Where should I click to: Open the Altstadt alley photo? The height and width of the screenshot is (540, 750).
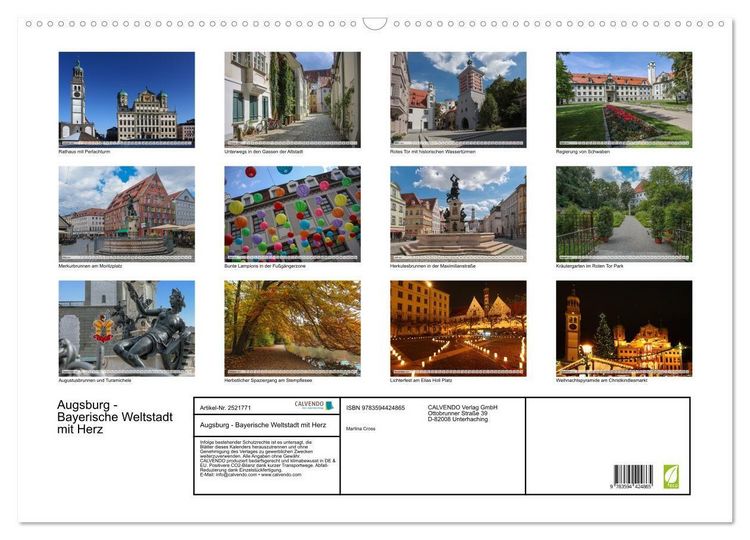(292, 99)
